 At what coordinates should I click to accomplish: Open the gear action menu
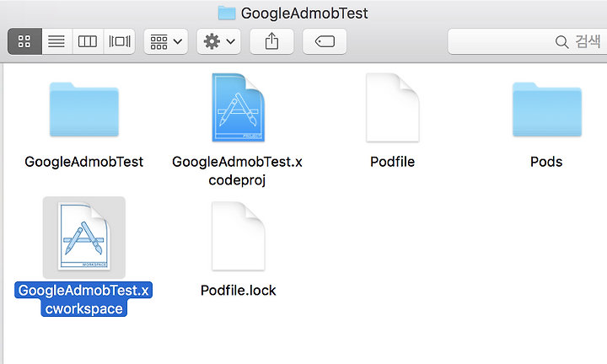[x=218, y=41]
